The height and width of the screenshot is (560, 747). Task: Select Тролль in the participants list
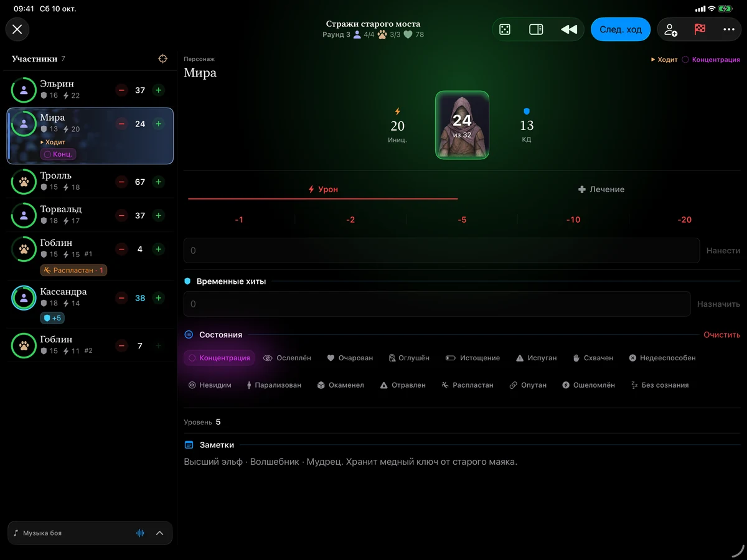click(x=90, y=182)
